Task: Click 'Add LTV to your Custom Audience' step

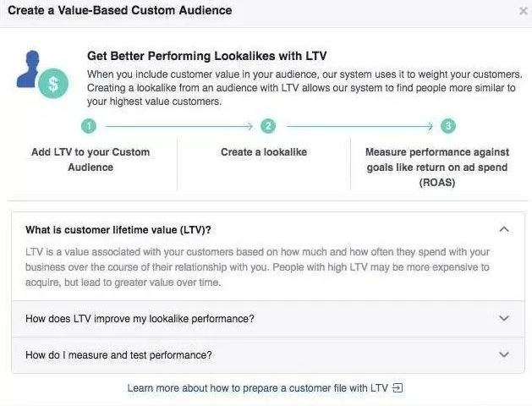Action: click(x=90, y=159)
